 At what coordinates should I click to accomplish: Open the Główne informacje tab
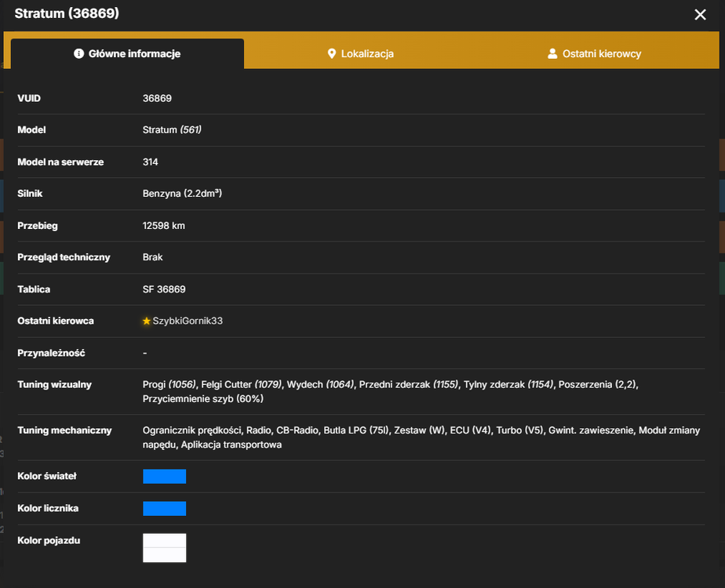(x=127, y=53)
